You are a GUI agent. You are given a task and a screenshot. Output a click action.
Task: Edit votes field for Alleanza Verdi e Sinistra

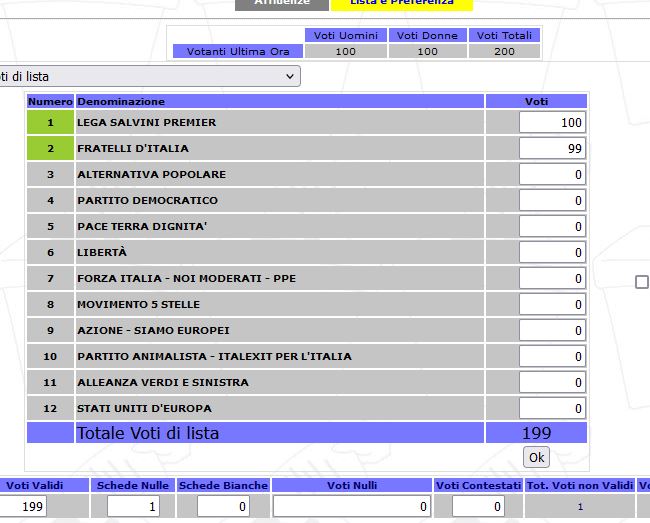[x=552, y=383]
